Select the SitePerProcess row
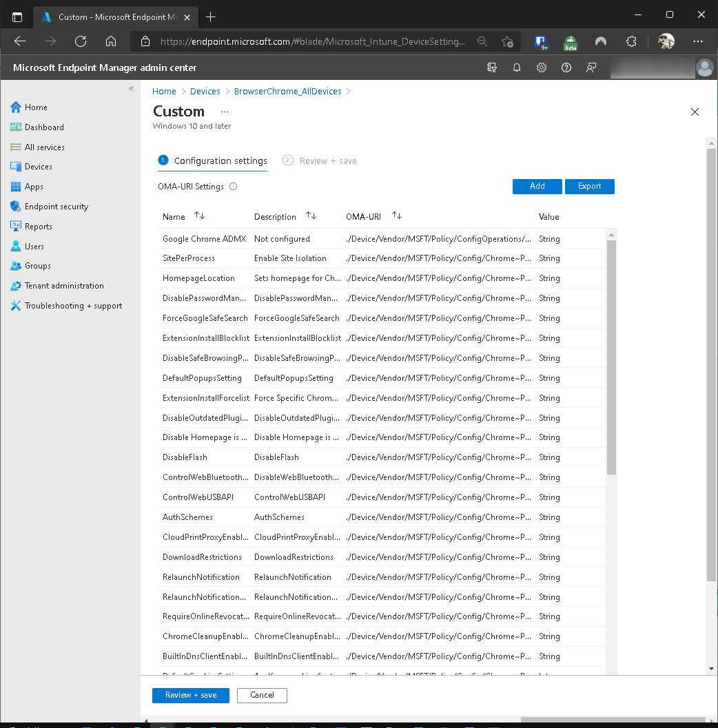 point(382,258)
